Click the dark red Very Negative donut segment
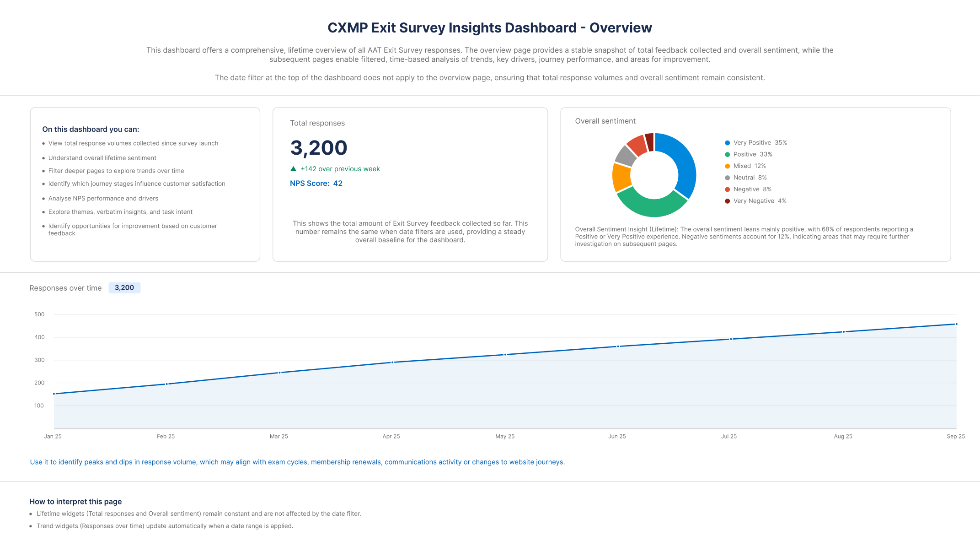The height and width of the screenshot is (552, 980). click(649, 141)
